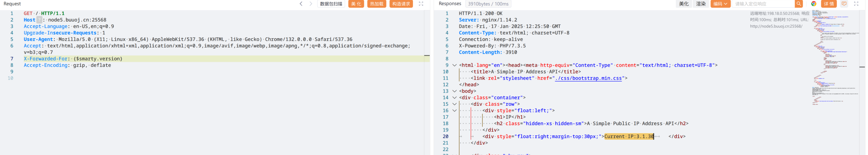Click the Responses panel title
Screen dimensions: 868x155
pos(450,4)
